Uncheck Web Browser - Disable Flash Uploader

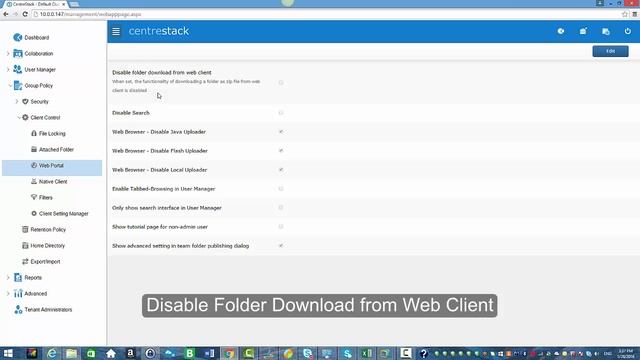pos(281,151)
